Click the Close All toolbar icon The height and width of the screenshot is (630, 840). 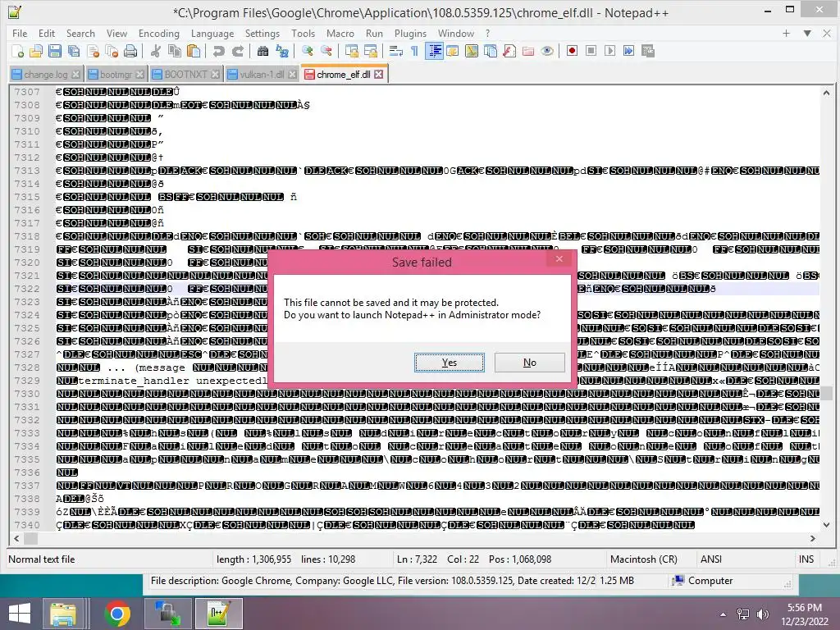coord(112,51)
